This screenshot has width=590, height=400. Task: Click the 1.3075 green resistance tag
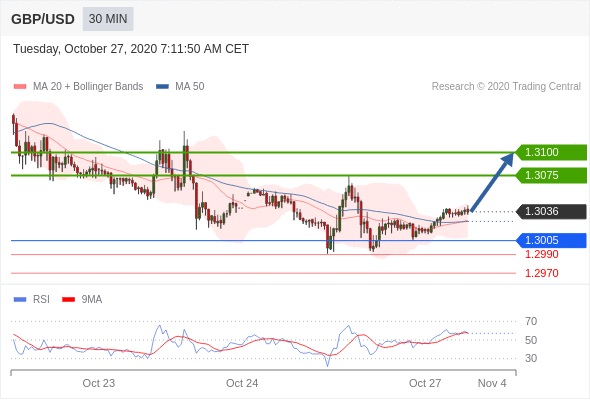pos(551,175)
